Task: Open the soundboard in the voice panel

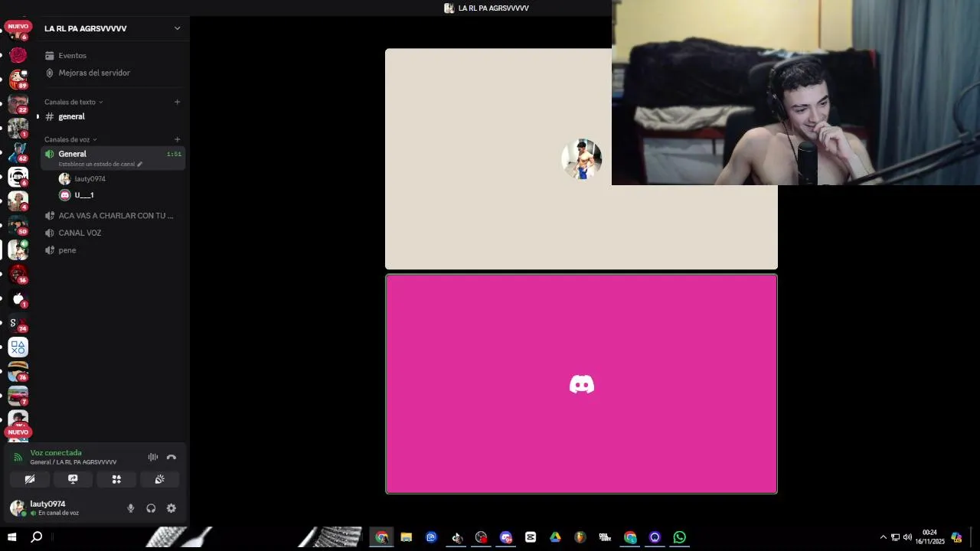Action: point(159,479)
